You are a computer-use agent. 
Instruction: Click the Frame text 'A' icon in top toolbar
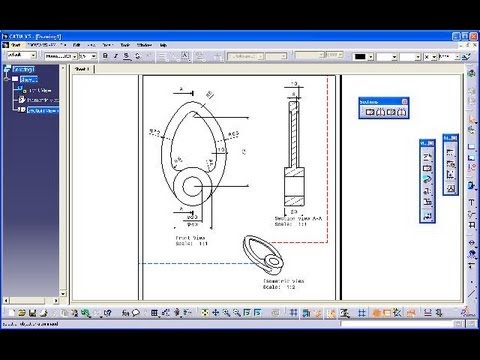[x=185, y=56]
